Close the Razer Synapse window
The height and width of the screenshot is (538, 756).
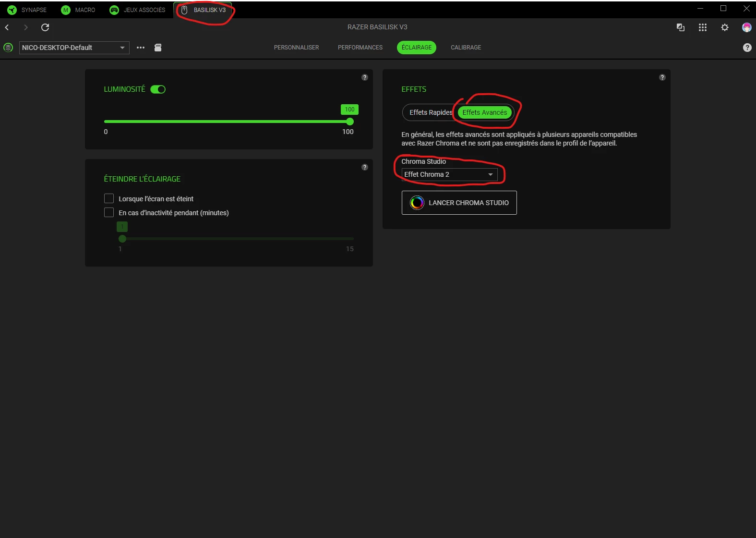[x=746, y=8]
